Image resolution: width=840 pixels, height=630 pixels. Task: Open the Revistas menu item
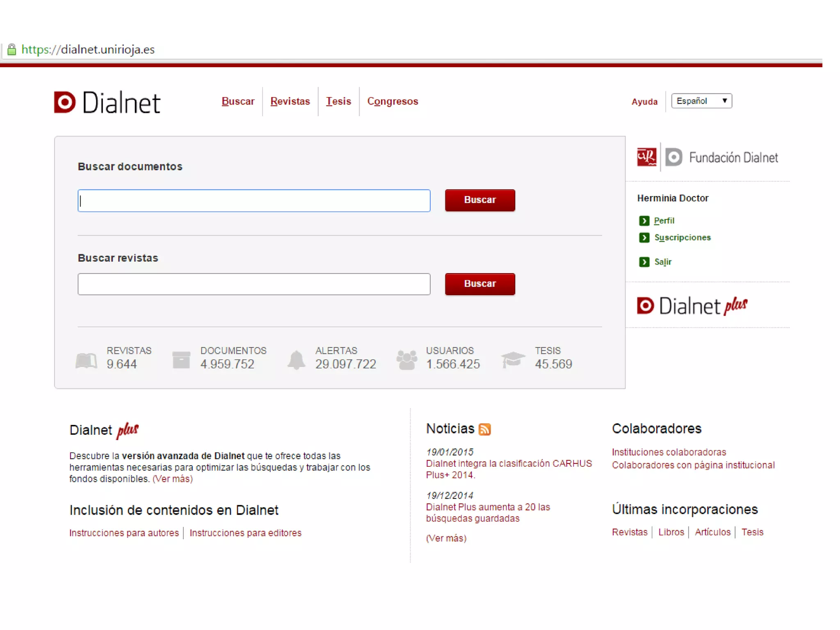point(290,101)
